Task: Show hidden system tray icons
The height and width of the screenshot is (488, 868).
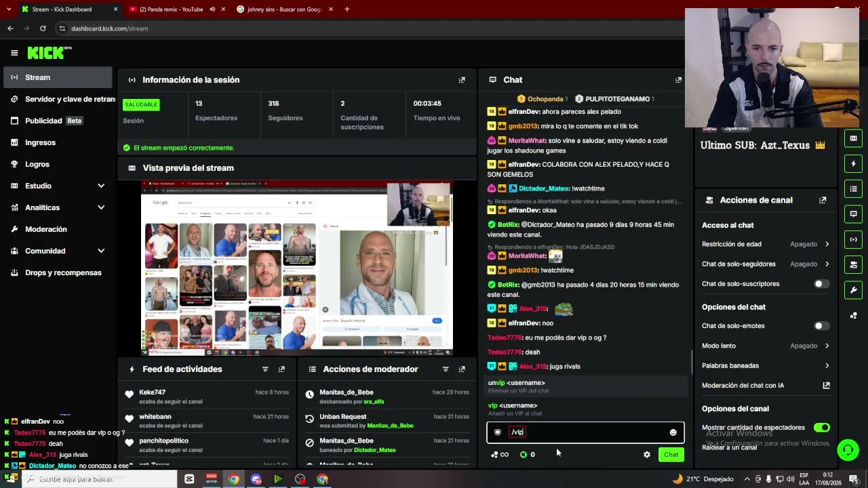Action: click(747, 479)
